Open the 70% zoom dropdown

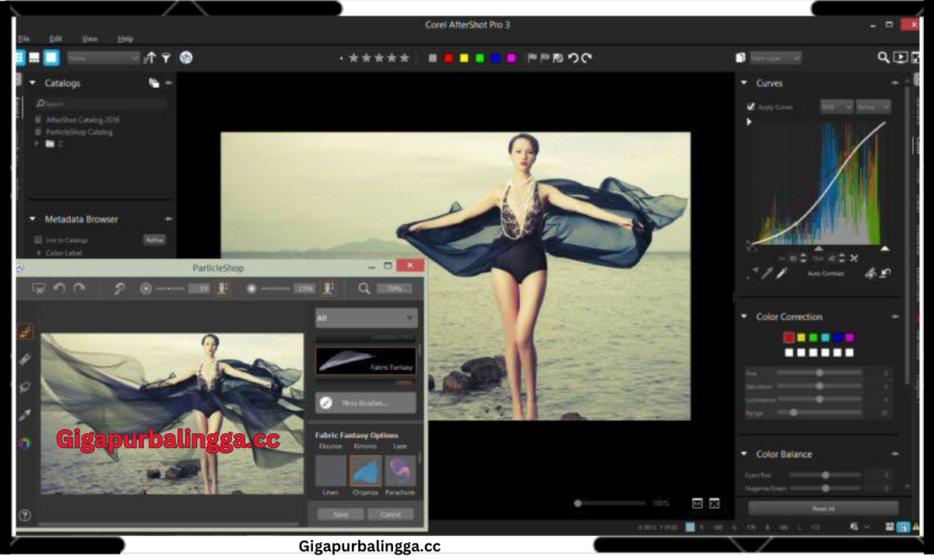(x=394, y=289)
